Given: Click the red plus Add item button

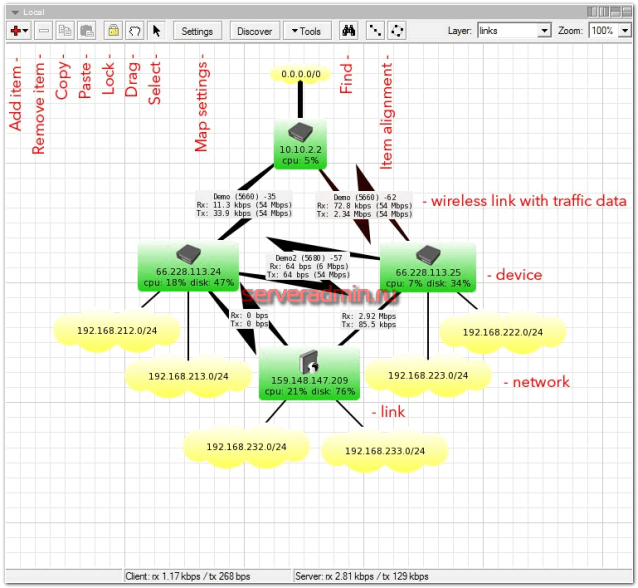Looking at the screenshot, I should pyautogui.click(x=19, y=31).
